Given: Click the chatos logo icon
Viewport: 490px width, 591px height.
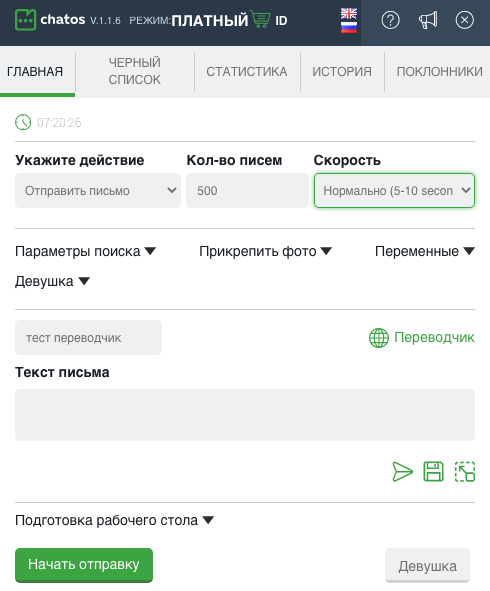Looking at the screenshot, I should 25,20.
